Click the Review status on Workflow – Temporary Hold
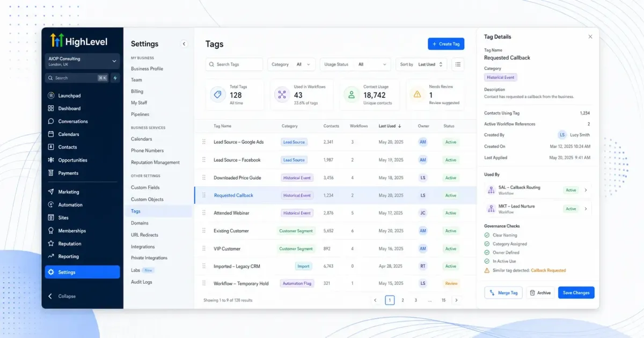 click(451, 283)
